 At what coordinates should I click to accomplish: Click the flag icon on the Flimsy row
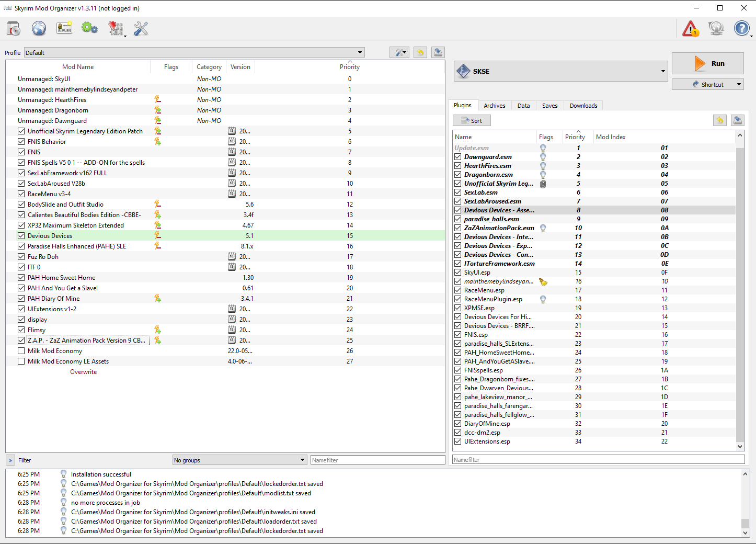coord(157,330)
